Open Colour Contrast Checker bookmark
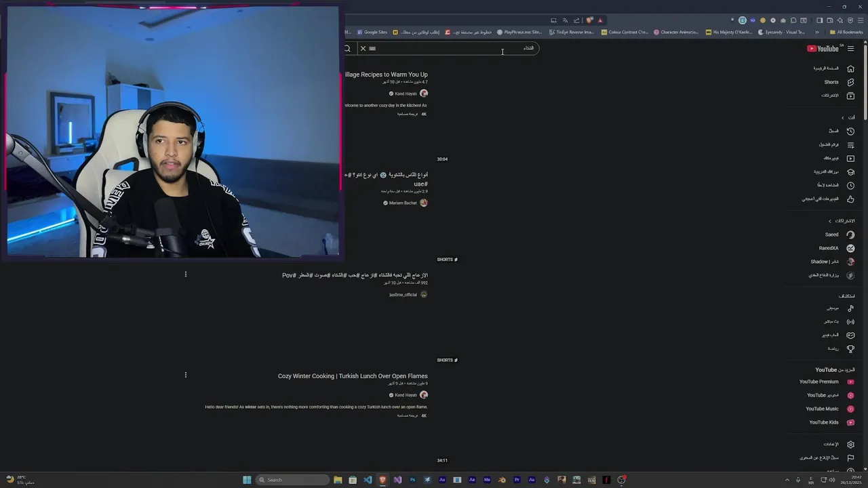The height and width of the screenshot is (488, 868). coord(625,32)
